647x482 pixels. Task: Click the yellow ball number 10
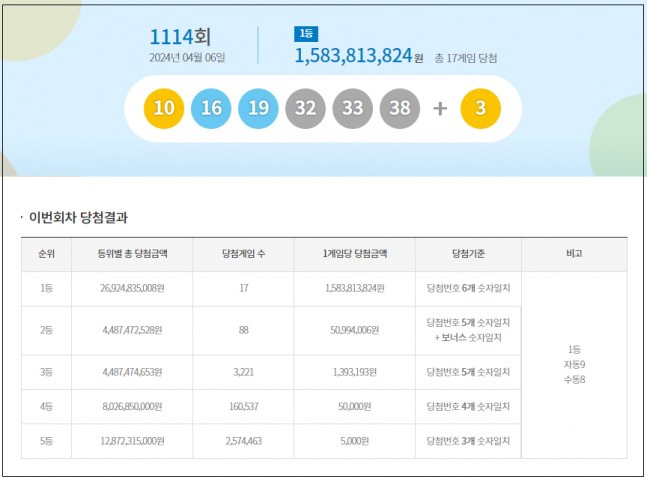(x=164, y=109)
